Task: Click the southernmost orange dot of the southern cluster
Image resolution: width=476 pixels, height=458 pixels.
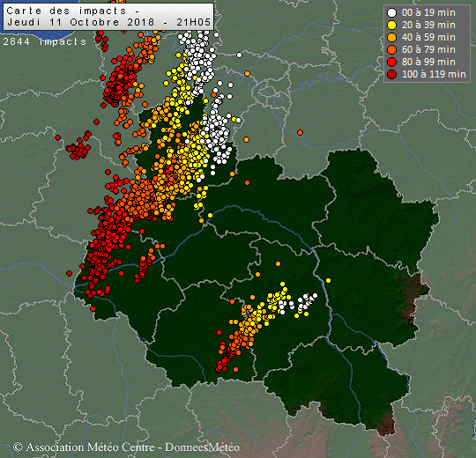Action: click(236, 369)
